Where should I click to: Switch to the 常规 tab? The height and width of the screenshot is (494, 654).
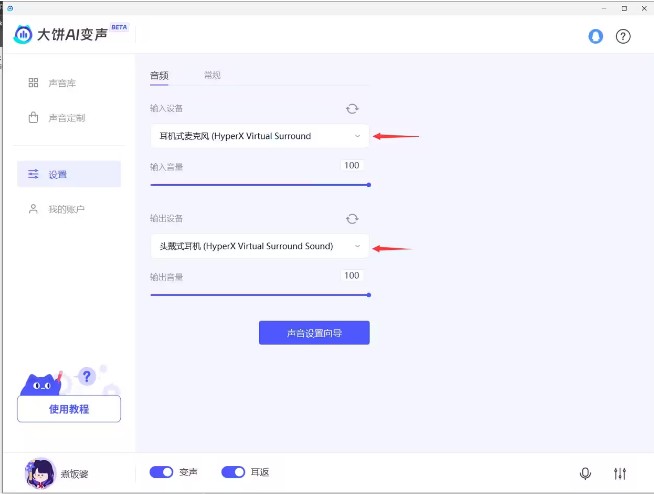(x=212, y=75)
